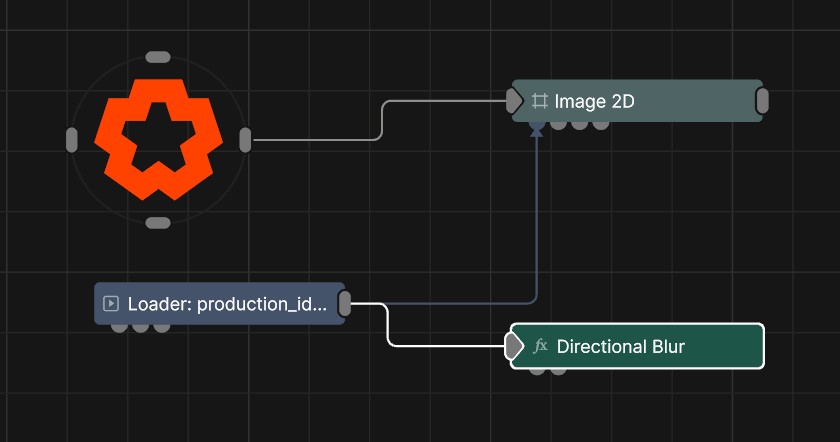
Task: Click first bottom port of Loader node
Action: pyautogui.click(x=119, y=326)
